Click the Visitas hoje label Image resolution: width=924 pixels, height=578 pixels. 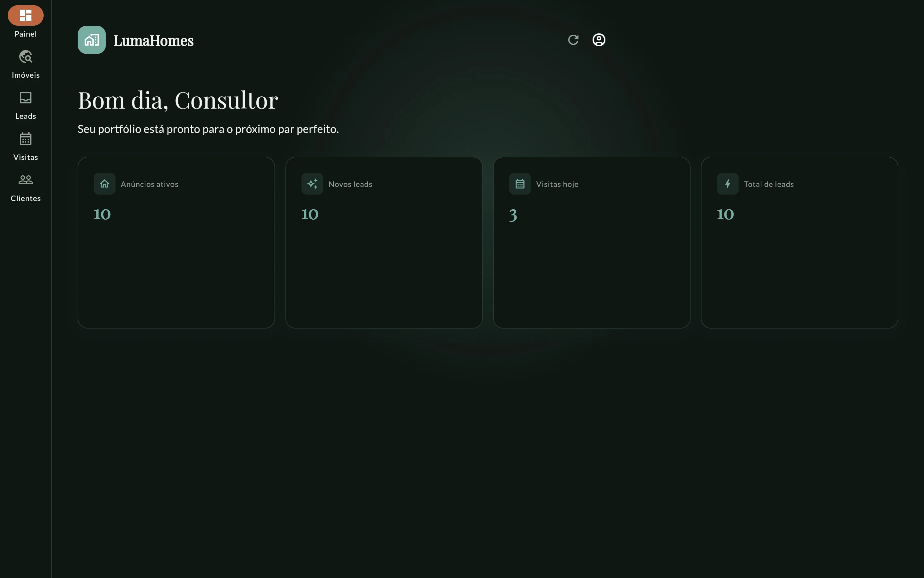tap(557, 184)
